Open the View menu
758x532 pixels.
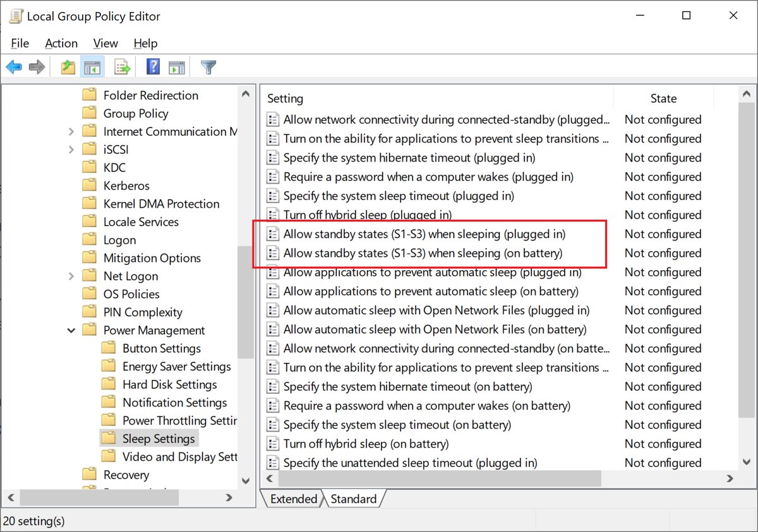[x=105, y=43]
